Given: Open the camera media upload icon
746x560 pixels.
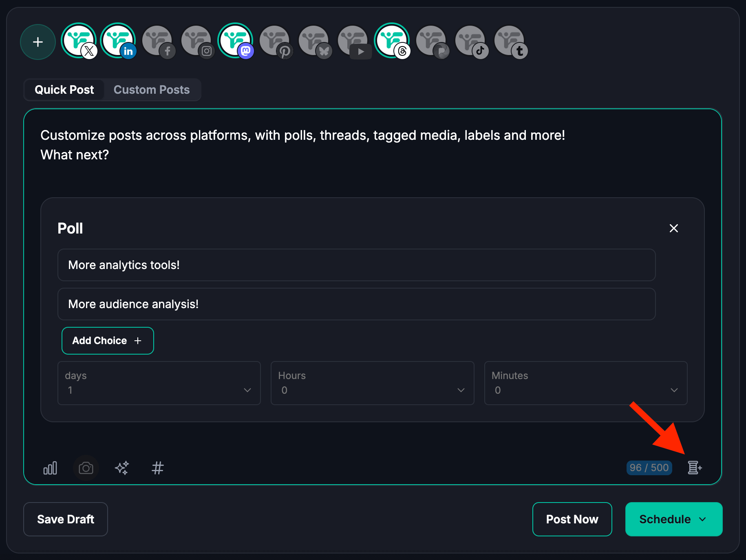Looking at the screenshot, I should click(86, 468).
